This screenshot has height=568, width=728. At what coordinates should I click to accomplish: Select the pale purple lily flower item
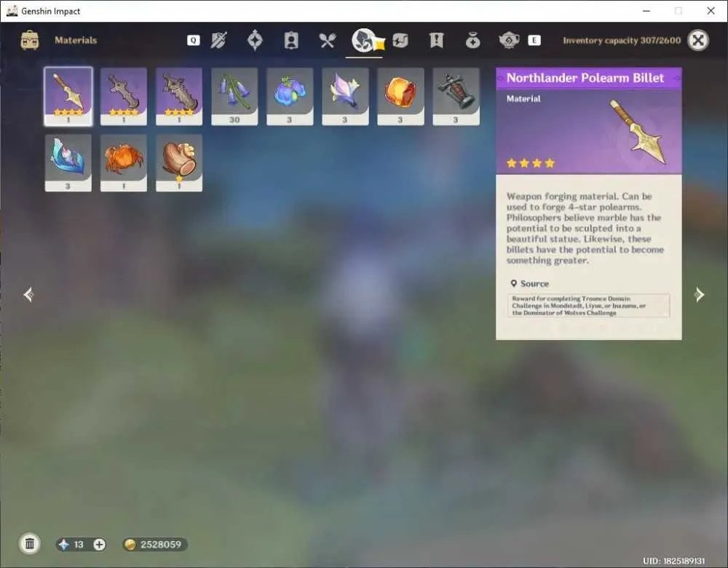tap(345, 96)
